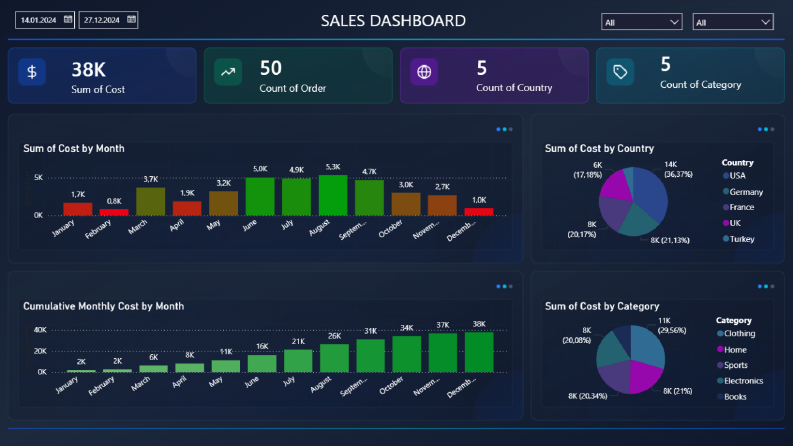Screen dimensions: 793x446
Task: Open the end date calendar picker icon
Action: click(x=131, y=20)
